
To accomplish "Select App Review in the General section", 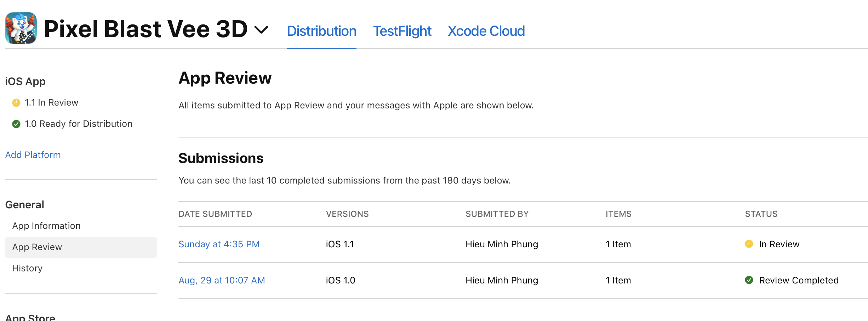I will [37, 247].
